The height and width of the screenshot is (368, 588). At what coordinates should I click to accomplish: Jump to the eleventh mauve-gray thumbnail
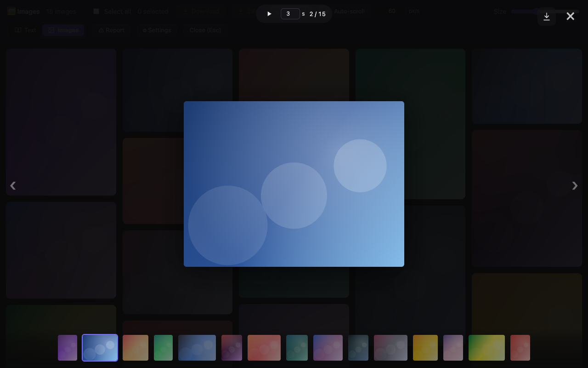[x=390, y=348]
